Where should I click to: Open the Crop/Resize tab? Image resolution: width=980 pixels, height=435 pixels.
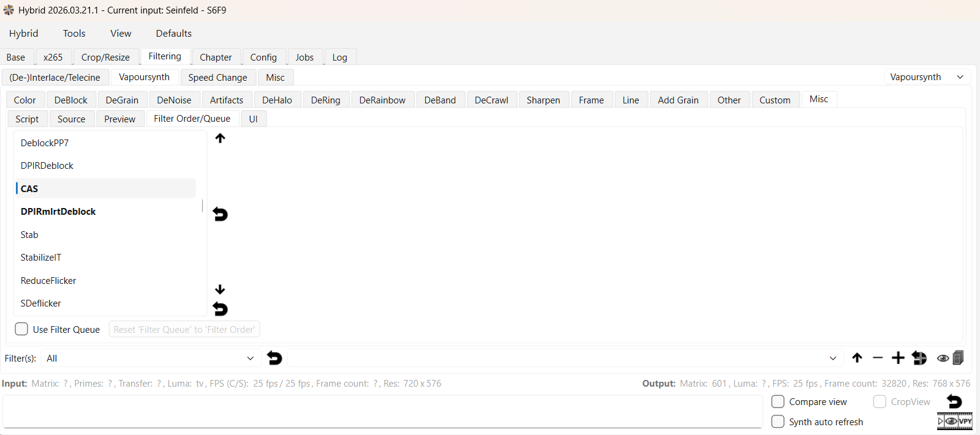click(105, 57)
